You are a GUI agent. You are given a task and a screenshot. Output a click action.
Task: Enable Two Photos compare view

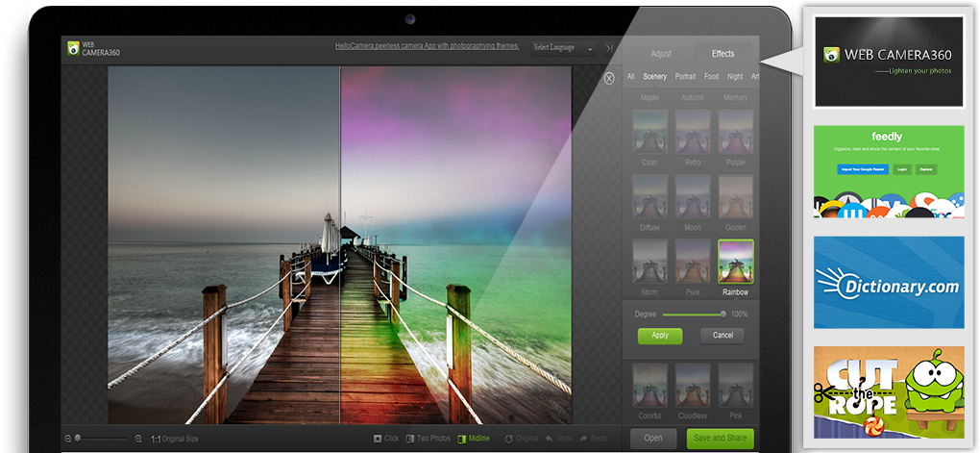(x=428, y=439)
